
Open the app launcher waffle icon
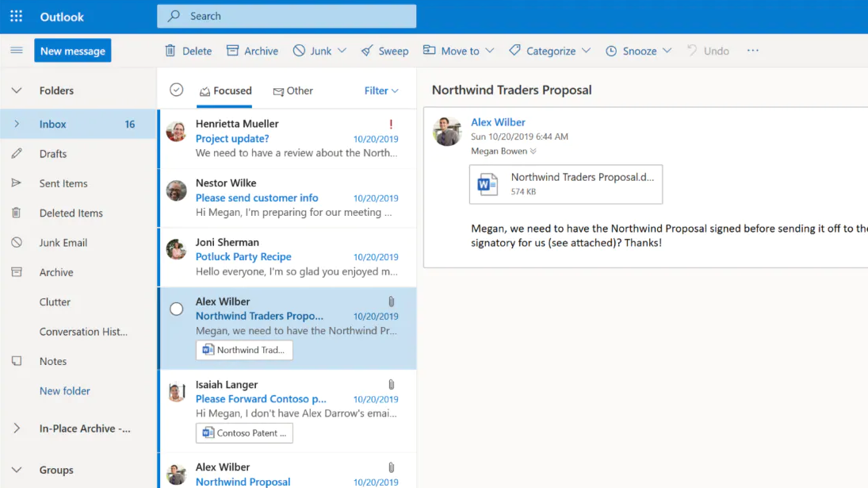16,17
